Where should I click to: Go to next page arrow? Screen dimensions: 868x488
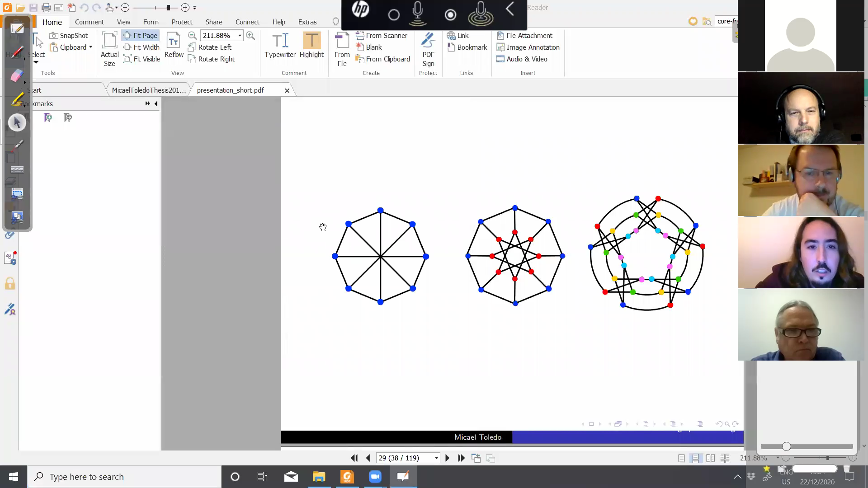coord(447,458)
